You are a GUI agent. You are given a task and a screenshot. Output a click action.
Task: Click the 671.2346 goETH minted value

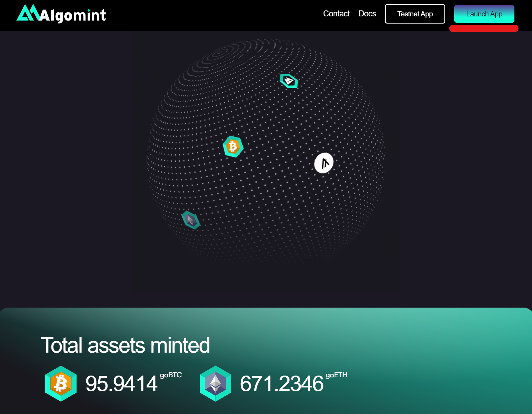pos(281,384)
